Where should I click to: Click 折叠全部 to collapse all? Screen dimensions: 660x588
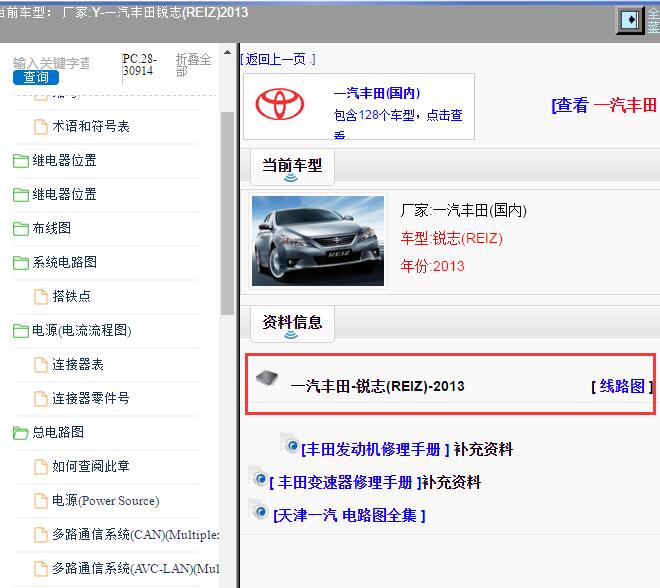click(x=193, y=65)
